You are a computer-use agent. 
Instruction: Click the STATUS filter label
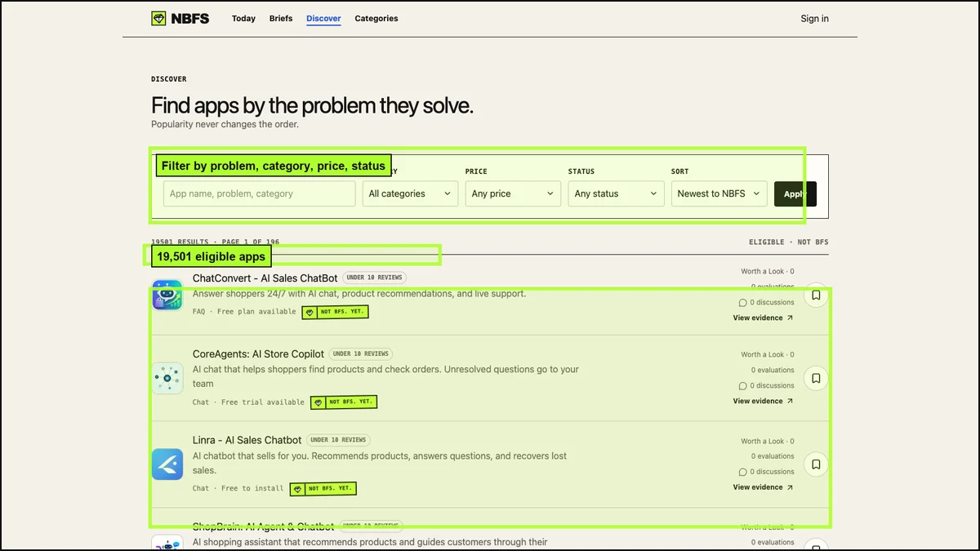pyautogui.click(x=581, y=171)
